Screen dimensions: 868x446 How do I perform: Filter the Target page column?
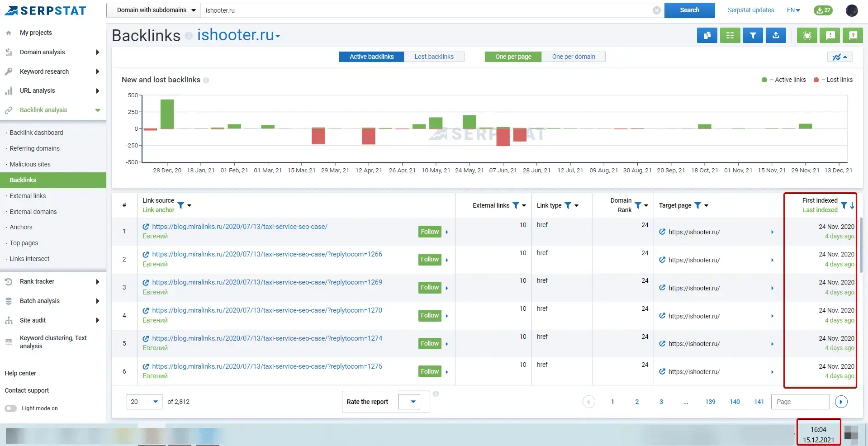[x=698, y=205]
